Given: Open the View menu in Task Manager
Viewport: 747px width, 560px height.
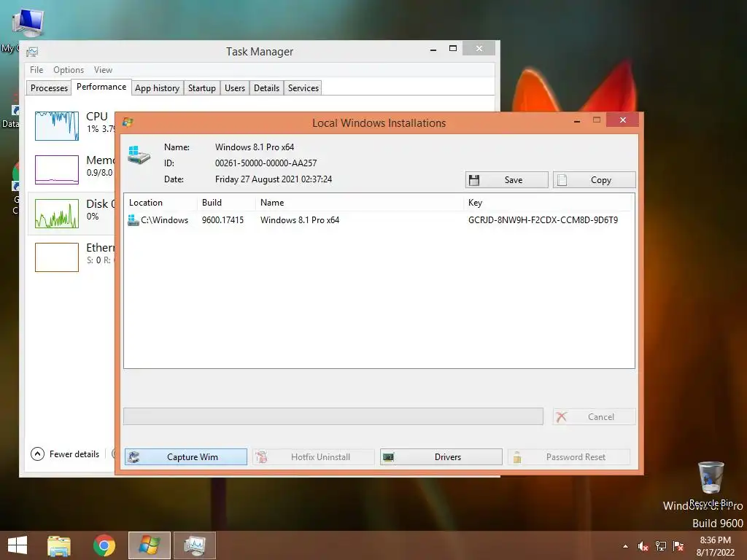Looking at the screenshot, I should (103, 70).
